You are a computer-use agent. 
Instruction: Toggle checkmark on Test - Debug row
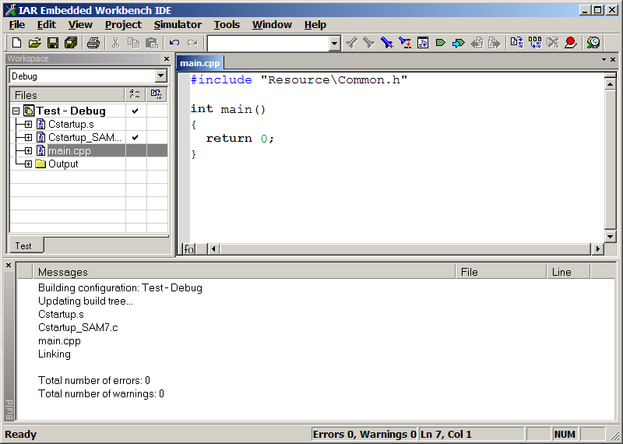[x=135, y=111]
